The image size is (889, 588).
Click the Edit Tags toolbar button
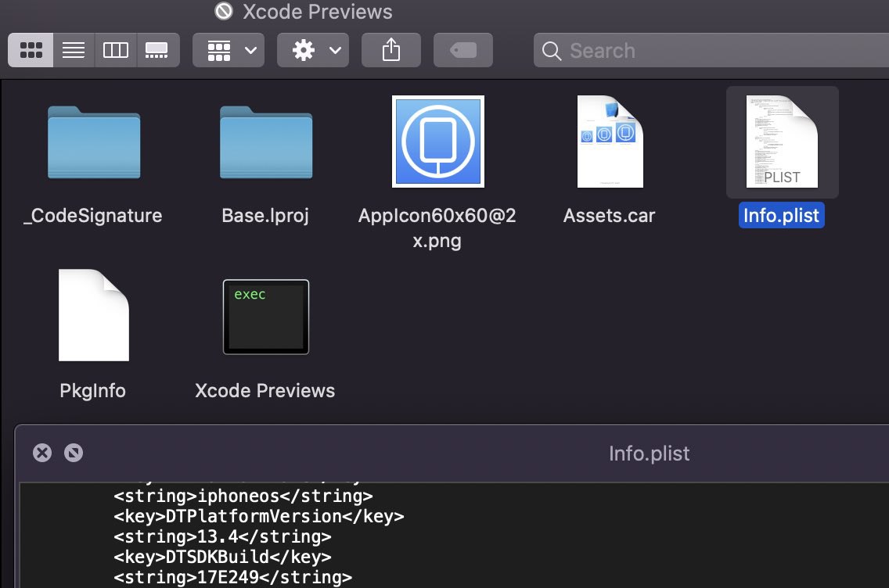tap(463, 50)
